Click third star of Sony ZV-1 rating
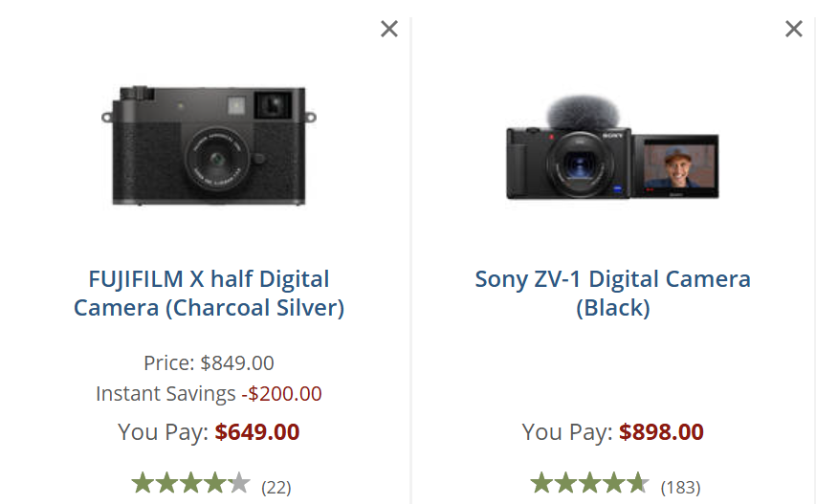Image resolution: width=816 pixels, height=504 pixels. point(589,484)
